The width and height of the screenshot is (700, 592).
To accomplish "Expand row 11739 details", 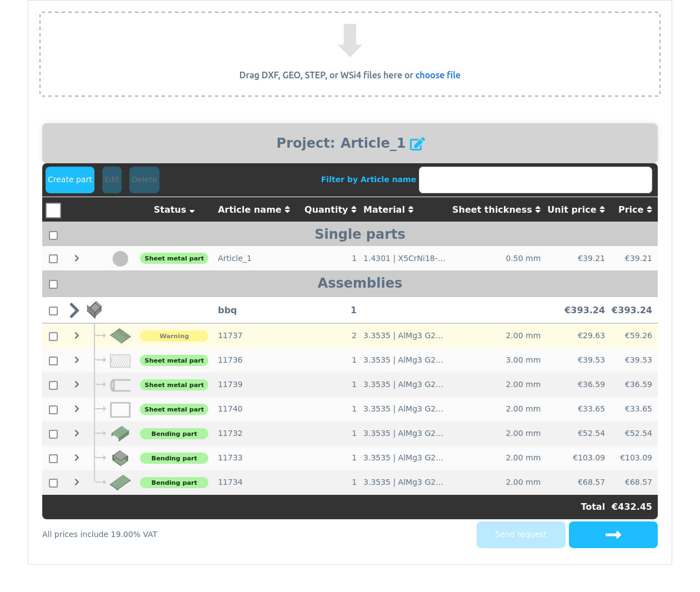I will point(77,384).
